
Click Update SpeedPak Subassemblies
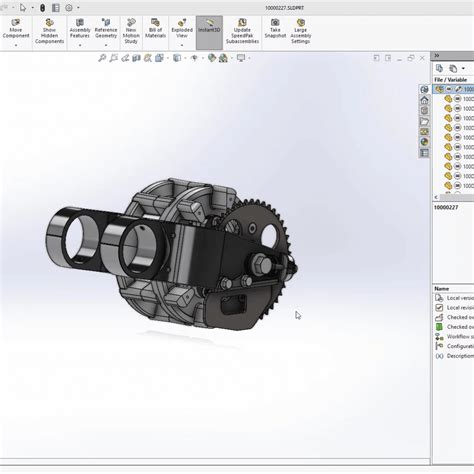[x=242, y=32]
